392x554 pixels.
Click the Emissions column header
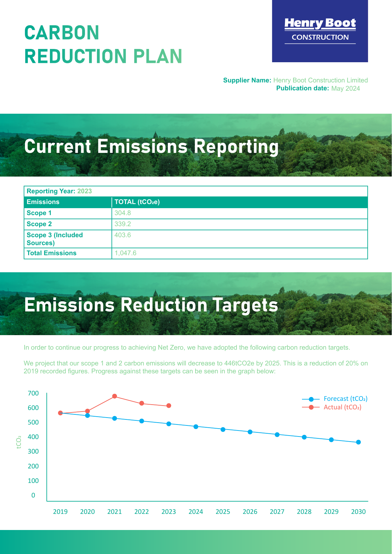[x=43, y=202]
